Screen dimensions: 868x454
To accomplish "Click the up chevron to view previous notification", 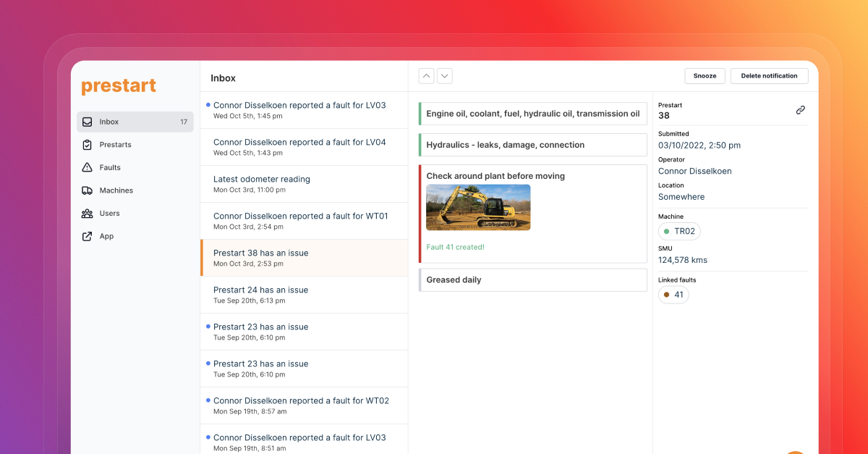I will (x=426, y=75).
